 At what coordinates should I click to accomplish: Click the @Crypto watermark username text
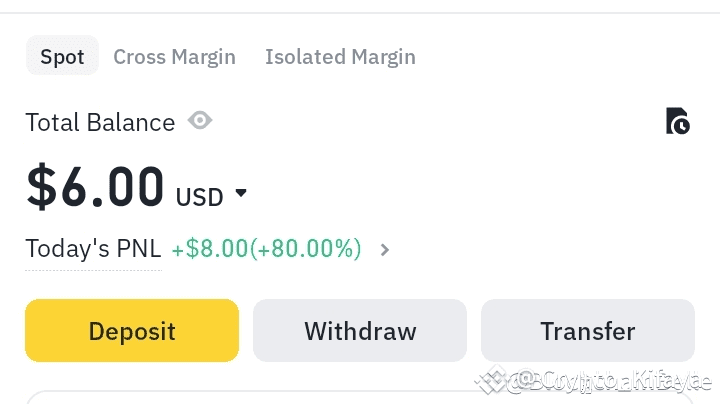[609, 381]
